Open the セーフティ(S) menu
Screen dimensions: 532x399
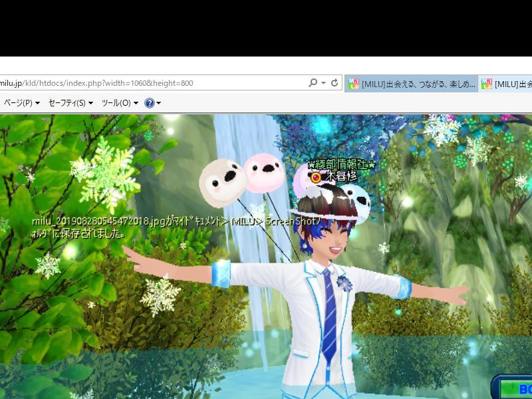70,103
